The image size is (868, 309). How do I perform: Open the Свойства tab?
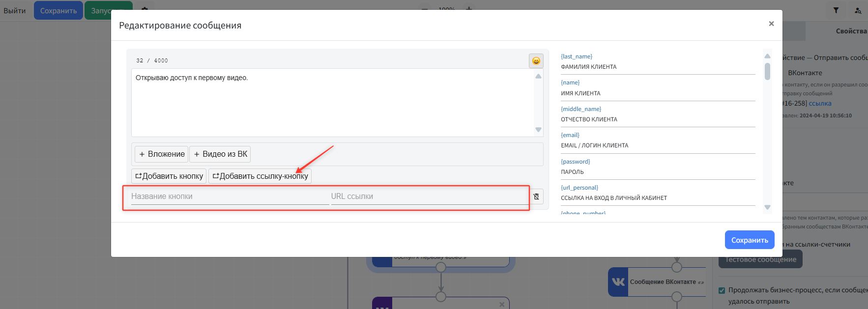tap(851, 31)
